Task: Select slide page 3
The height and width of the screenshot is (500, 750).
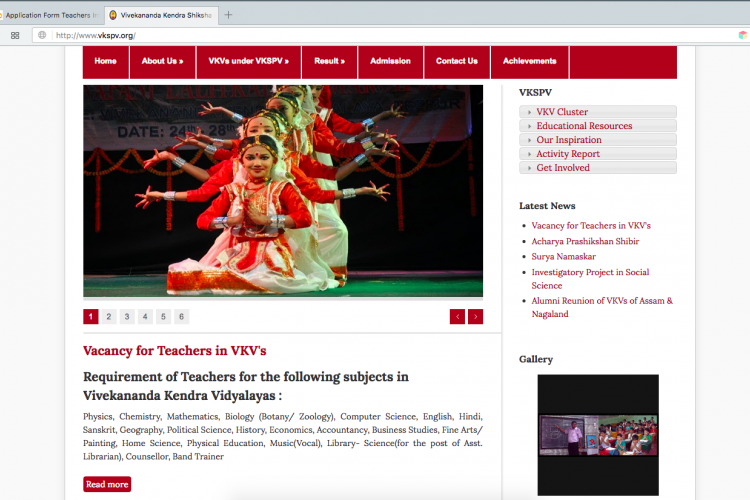Action: 127,316
